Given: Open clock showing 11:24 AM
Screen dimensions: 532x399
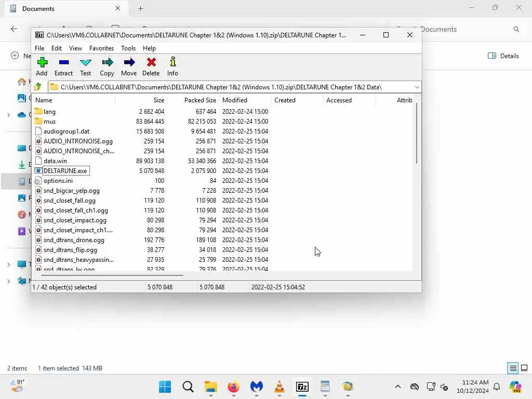Looking at the screenshot, I should (x=473, y=387).
